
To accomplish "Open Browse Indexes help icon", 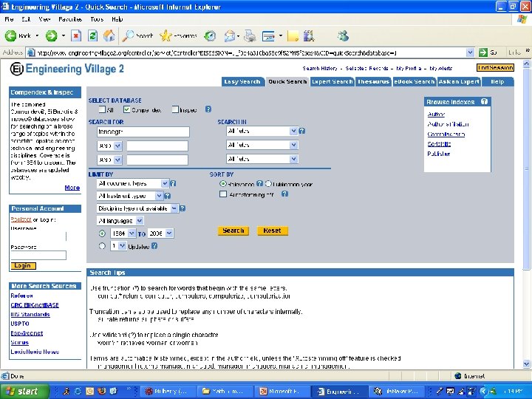I will pyautogui.click(x=484, y=101).
